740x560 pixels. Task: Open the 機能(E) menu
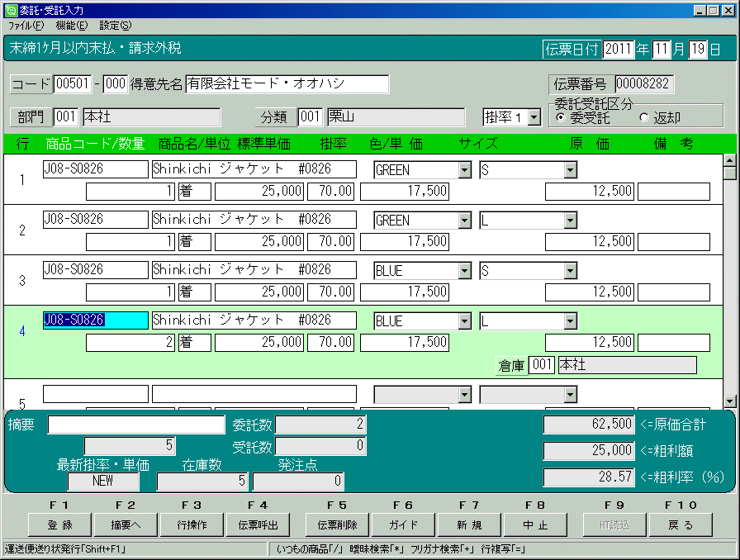pyautogui.click(x=72, y=26)
